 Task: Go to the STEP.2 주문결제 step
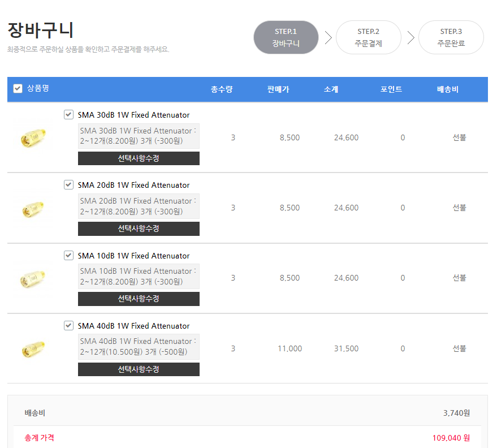(368, 37)
